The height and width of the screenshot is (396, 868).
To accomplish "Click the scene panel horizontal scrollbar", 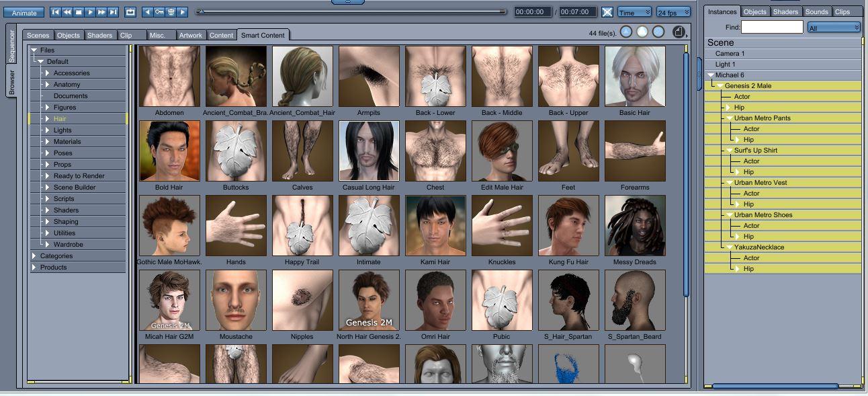I will pos(775,387).
